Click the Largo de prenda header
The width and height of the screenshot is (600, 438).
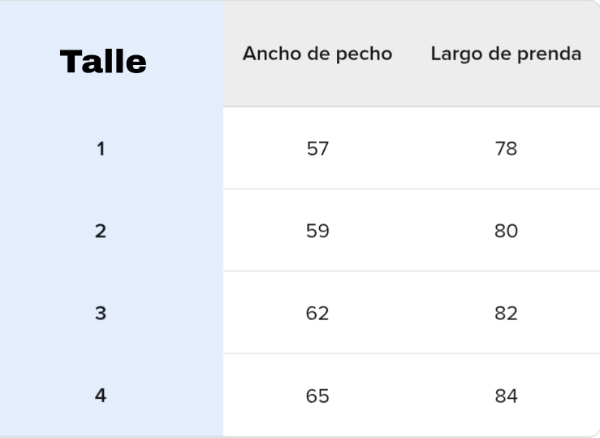point(506,54)
